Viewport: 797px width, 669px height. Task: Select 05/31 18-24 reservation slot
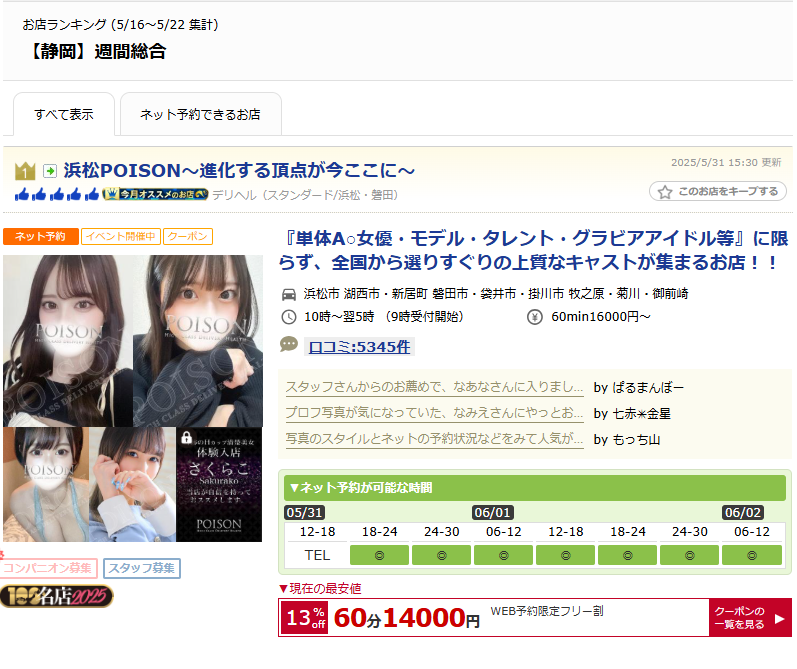[379, 555]
